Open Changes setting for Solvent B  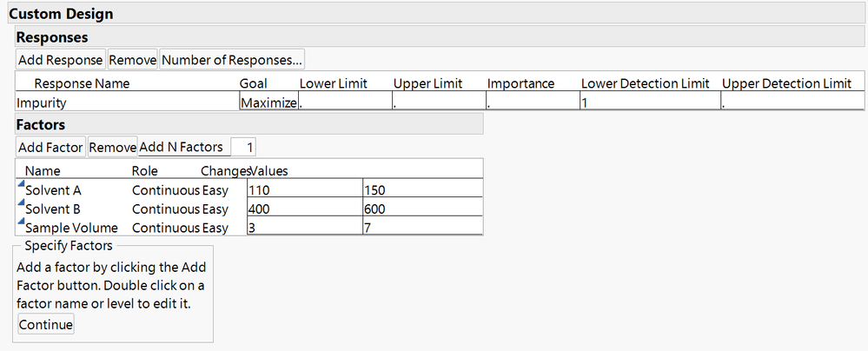(x=215, y=209)
